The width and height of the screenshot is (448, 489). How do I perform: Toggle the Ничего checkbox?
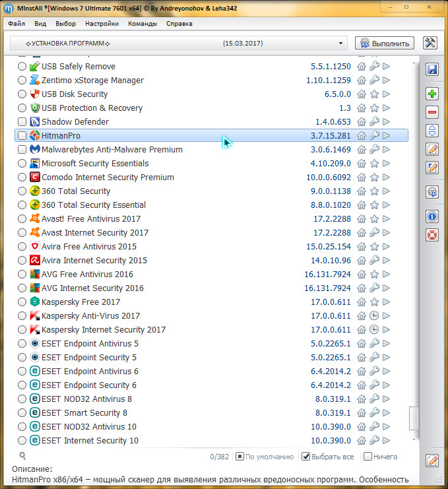[368, 457]
